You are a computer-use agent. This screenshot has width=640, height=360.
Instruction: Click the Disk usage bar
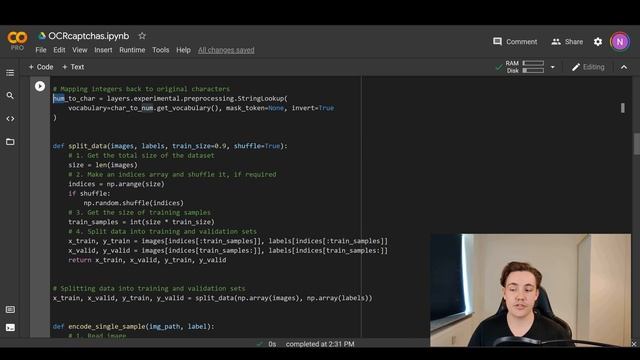pyautogui.click(x=533, y=71)
